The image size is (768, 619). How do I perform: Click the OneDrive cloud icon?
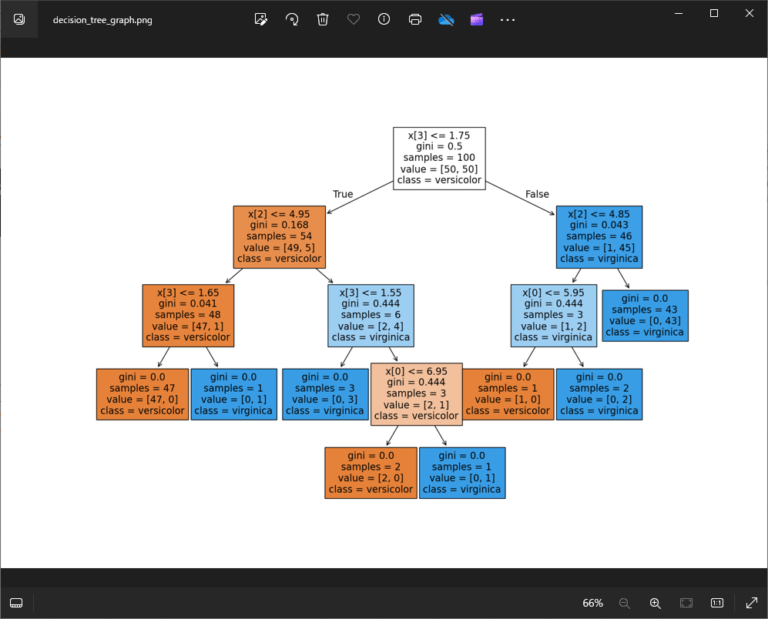pos(446,19)
